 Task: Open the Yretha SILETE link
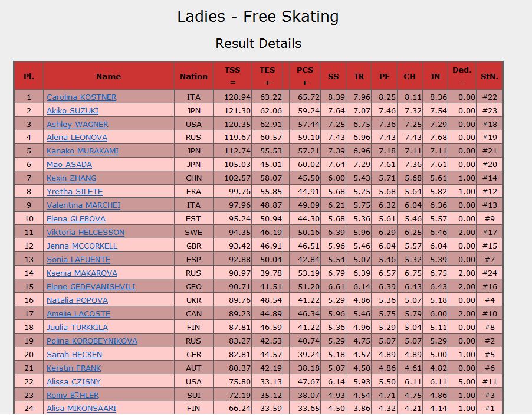pyautogui.click(x=75, y=192)
